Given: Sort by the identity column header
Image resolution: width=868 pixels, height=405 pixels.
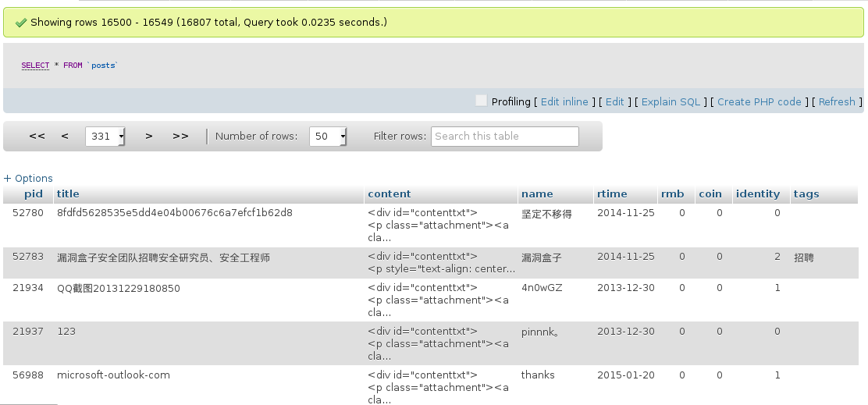Looking at the screenshot, I should pyautogui.click(x=758, y=194).
